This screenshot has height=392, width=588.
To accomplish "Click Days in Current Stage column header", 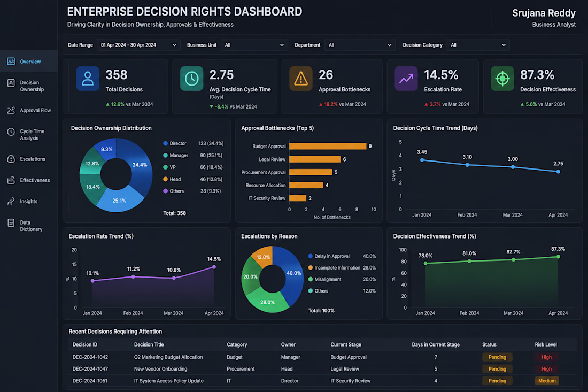I will coord(435,344).
